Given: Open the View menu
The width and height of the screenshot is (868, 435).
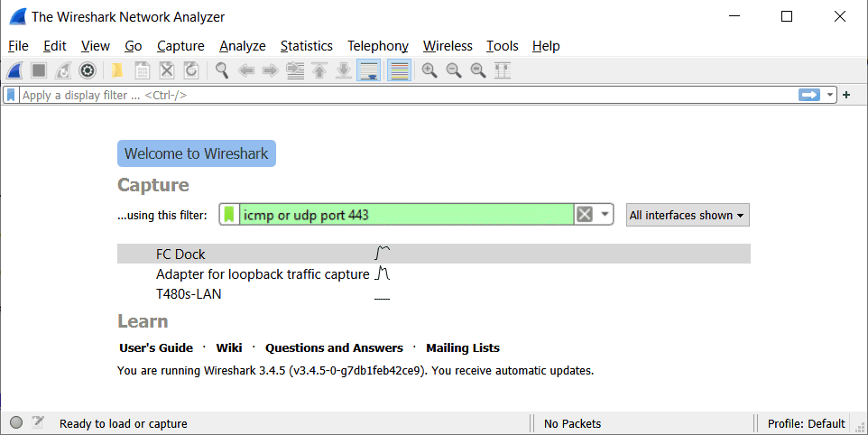Looking at the screenshot, I should [96, 46].
